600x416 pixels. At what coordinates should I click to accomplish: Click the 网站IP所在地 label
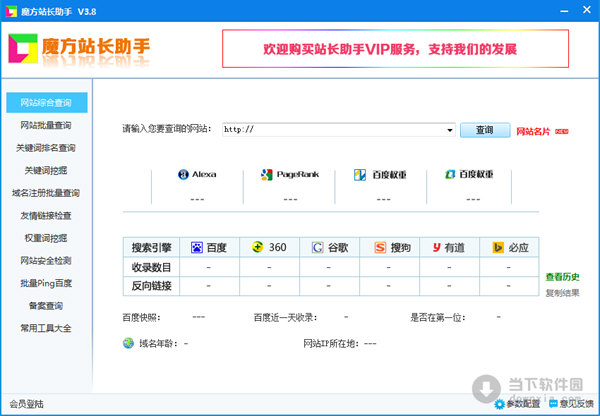coord(331,343)
